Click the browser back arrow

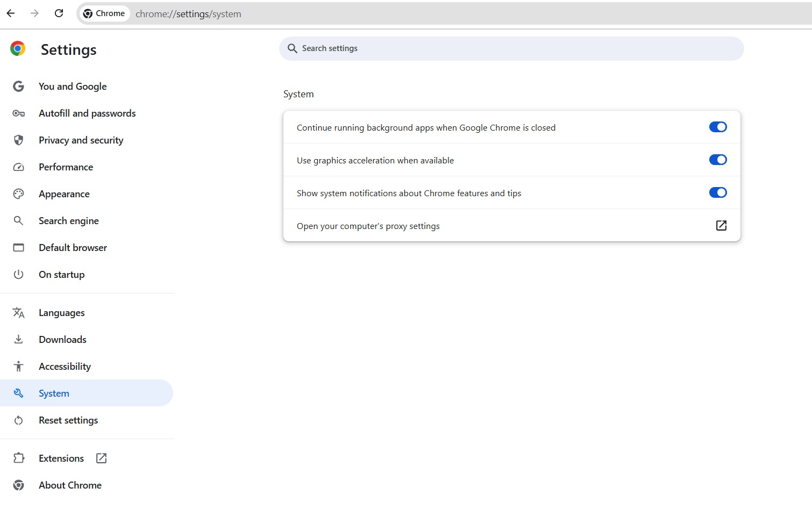click(x=11, y=13)
